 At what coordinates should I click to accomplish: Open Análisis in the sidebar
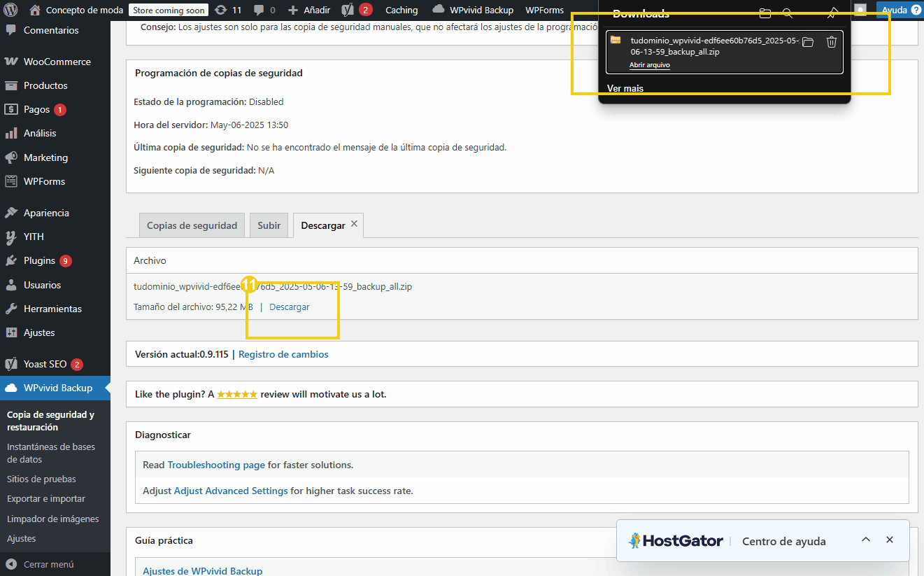coord(55,133)
